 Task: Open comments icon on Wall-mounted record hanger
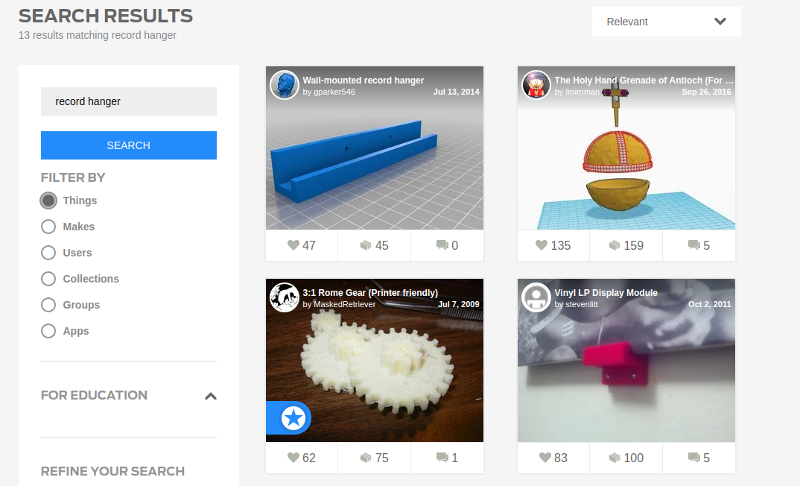(442, 245)
